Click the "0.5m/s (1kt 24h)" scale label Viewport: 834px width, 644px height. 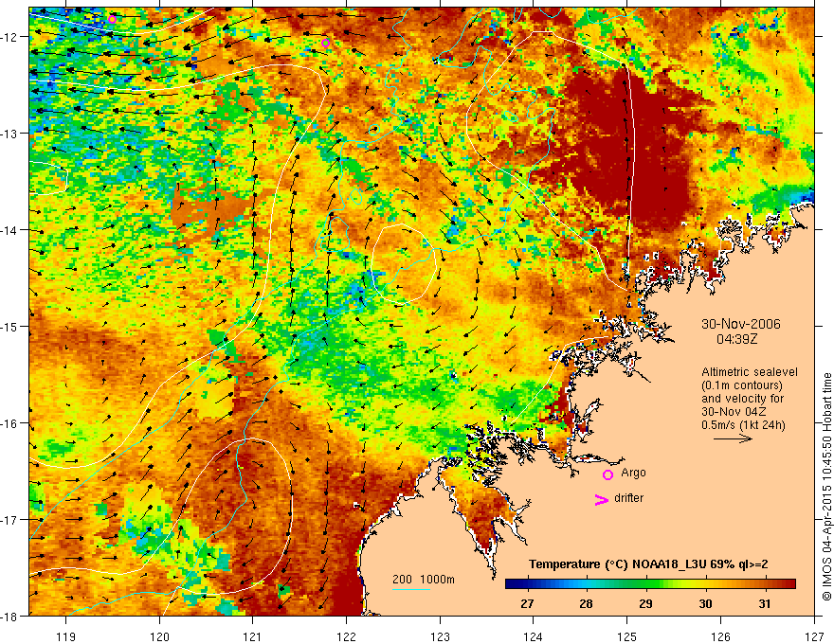pyautogui.click(x=744, y=425)
